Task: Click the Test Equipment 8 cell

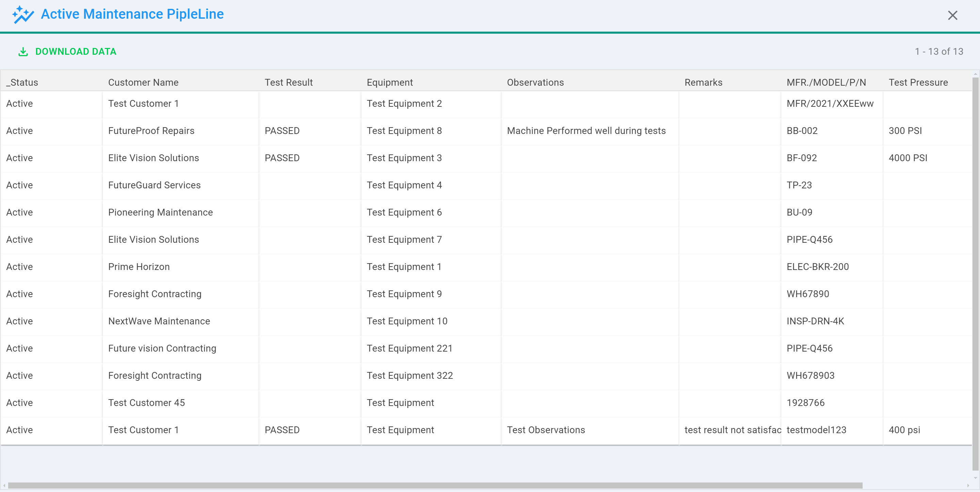Action: tap(431, 131)
